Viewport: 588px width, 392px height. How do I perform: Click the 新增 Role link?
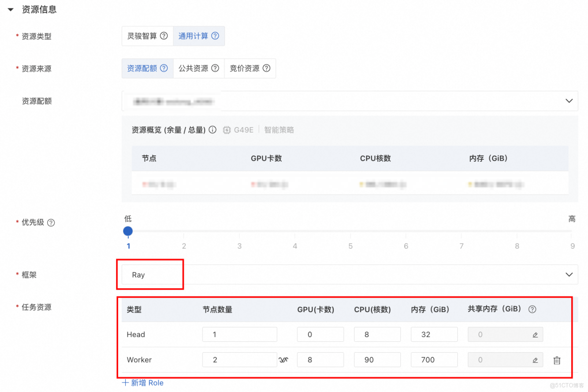[143, 383]
